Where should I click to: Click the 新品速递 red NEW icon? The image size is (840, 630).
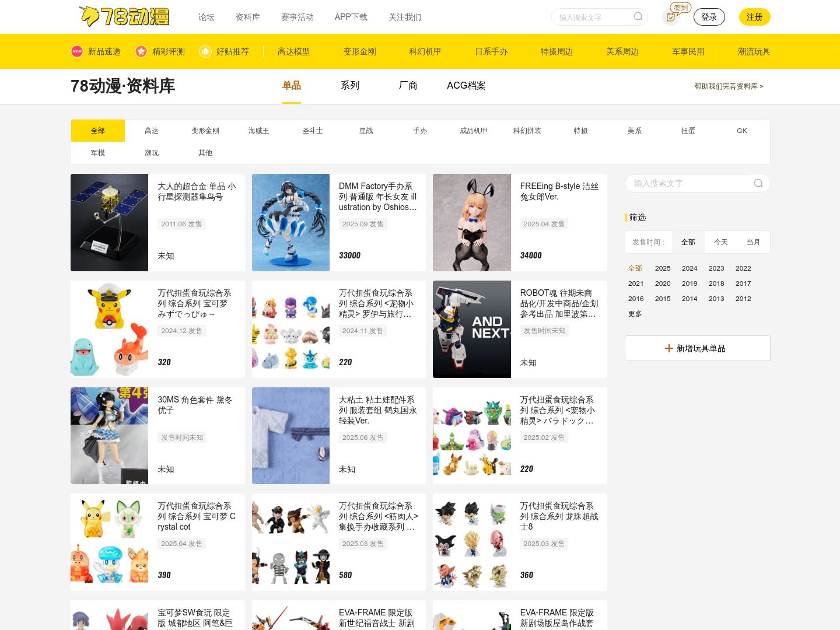(77, 51)
